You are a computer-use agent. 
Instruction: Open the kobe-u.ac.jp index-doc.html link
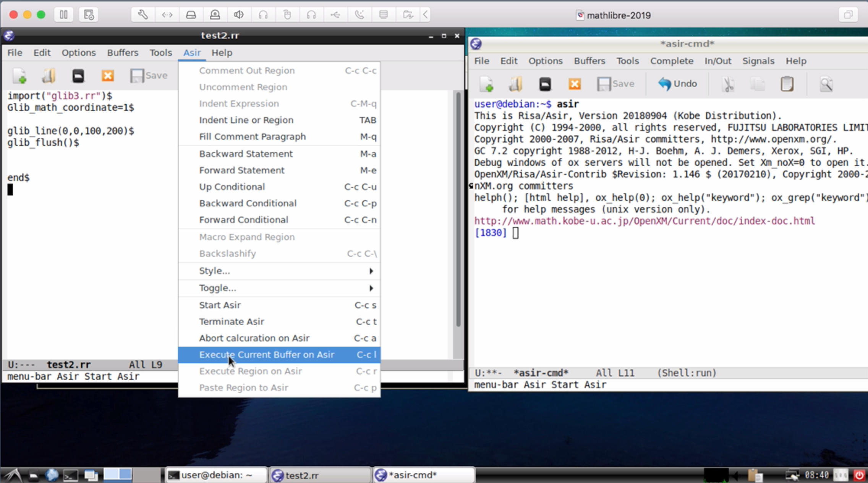click(x=645, y=221)
